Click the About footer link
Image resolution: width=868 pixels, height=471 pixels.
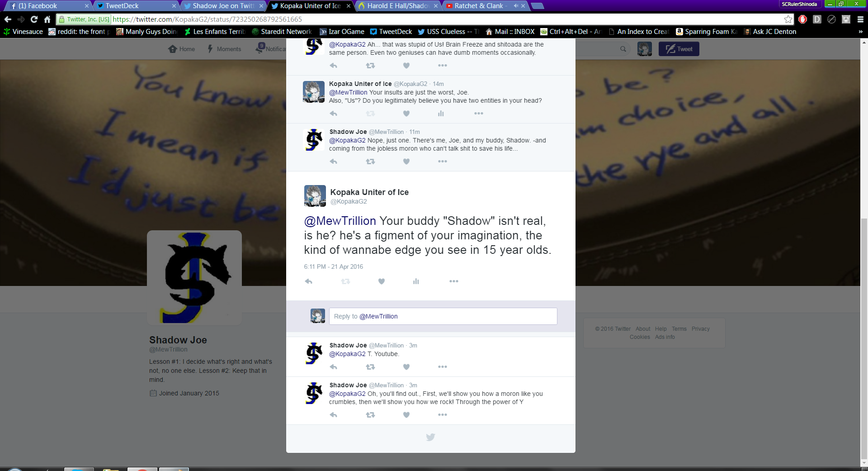point(643,329)
